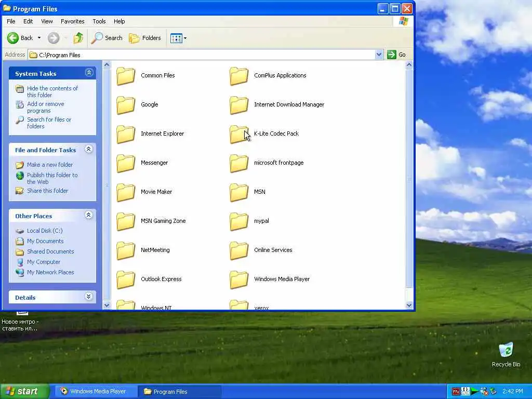Screen dimensions: 532x399
Task: Select the Movie Maker folder icon
Action: (126, 192)
